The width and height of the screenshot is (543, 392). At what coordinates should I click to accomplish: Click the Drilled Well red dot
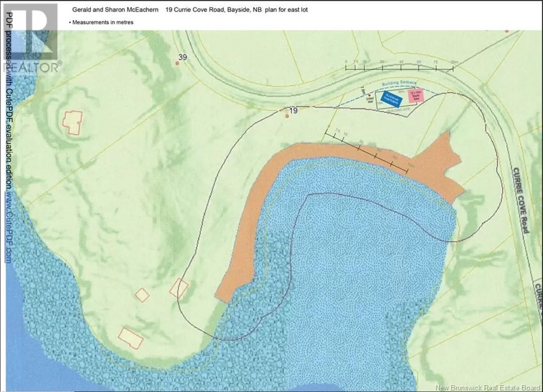[370, 95]
